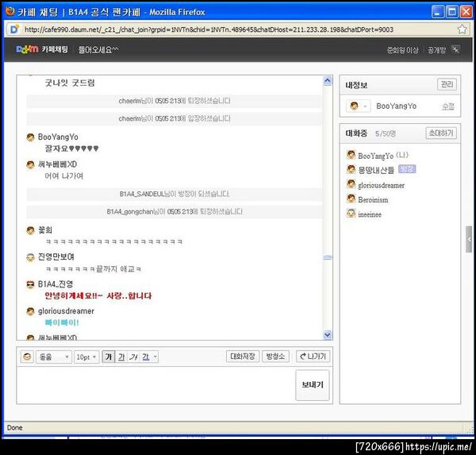The height and width of the screenshot is (455, 476).
Task: Click the chat scrollbar thumb
Action: (x=327, y=257)
